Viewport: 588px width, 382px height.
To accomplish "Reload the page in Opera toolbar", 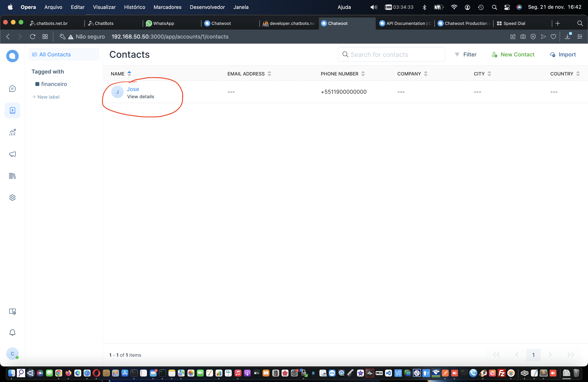I will (x=33, y=37).
